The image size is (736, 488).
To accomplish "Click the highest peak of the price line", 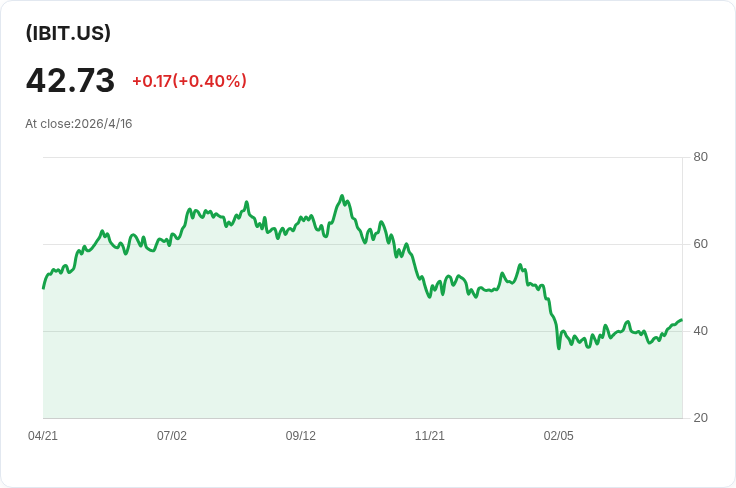I will [x=342, y=196].
